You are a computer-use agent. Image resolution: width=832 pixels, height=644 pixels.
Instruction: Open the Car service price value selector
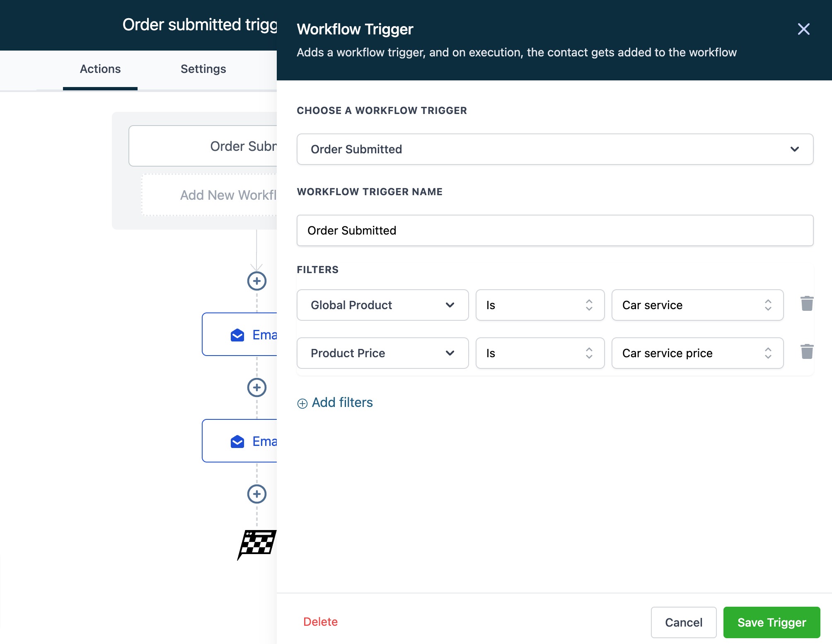(697, 353)
